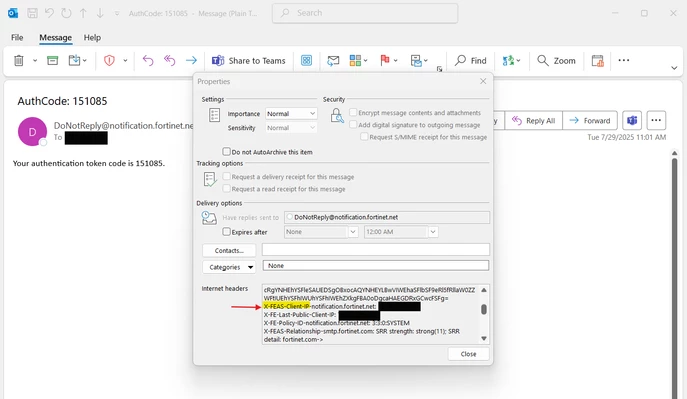The width and height of the screenshot is (687, 399).
Task: Click the Have replies sent to field
Action: (x=387, y=217)
